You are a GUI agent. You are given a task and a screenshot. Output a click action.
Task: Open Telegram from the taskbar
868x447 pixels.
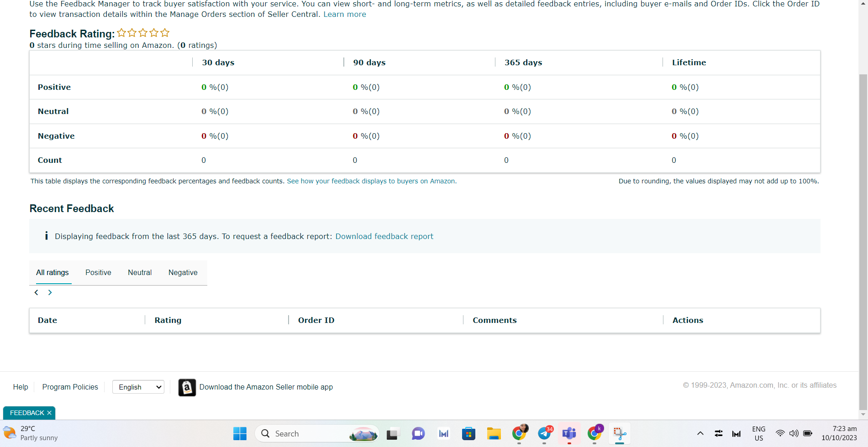[x=544, y=433]
